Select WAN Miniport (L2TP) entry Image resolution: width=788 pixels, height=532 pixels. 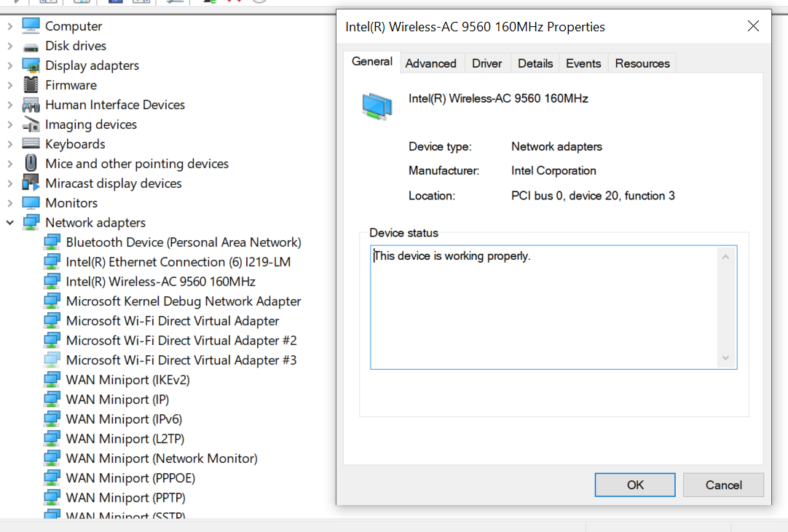click(x=125, y=439)
